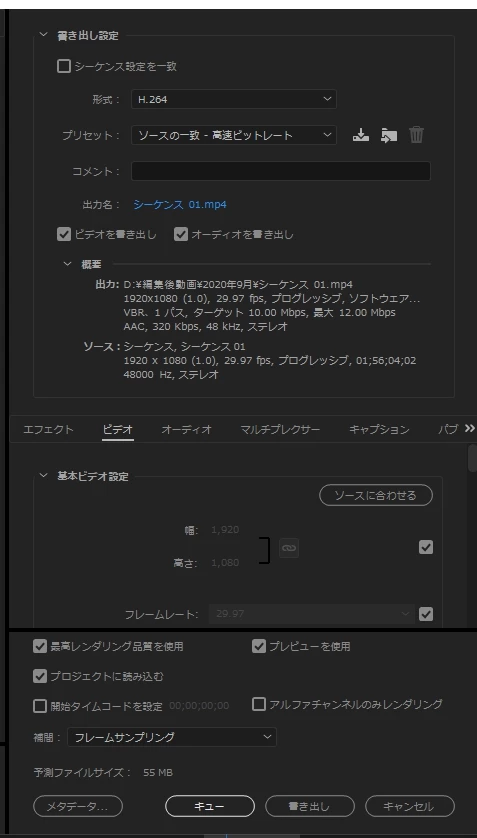Image resolution: width=477 pixels, height=838 pixels.
Task: Switch to the オーディオ tab
Action: tap(186, 429)
